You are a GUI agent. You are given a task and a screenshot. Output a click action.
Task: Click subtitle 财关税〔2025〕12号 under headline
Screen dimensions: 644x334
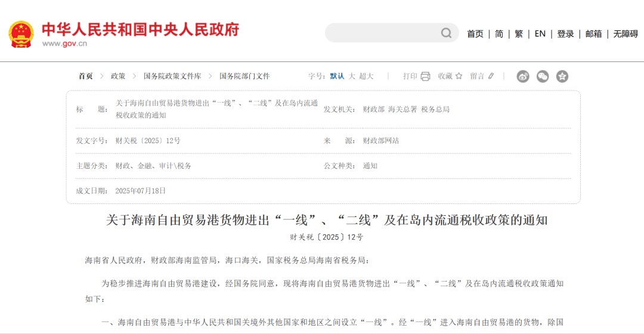tap(327, 237)
